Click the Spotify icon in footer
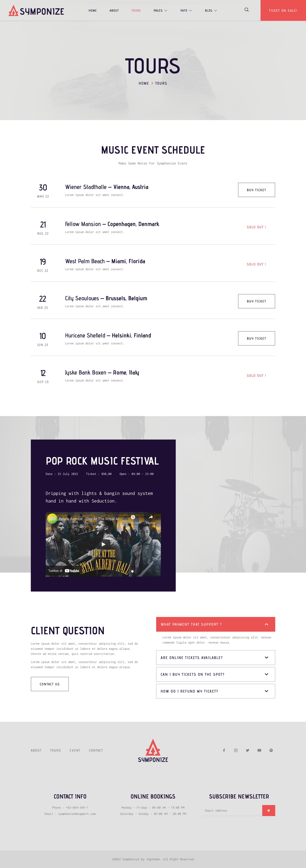Image resolution: width=306 pixels, height=868 pixels. 271,750
